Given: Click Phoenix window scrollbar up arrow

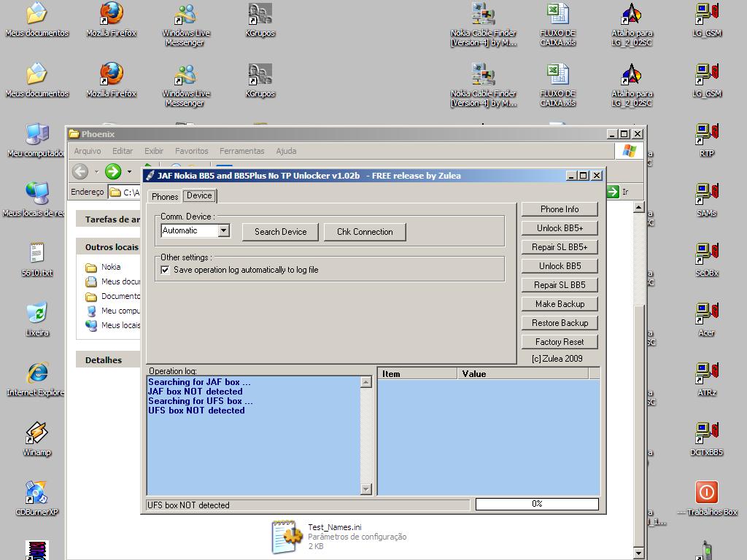Looking at the screenshot, I should point(639,207).
